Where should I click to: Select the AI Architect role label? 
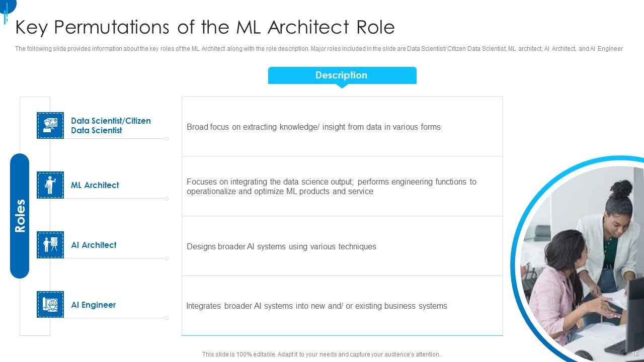coord(94,245)
